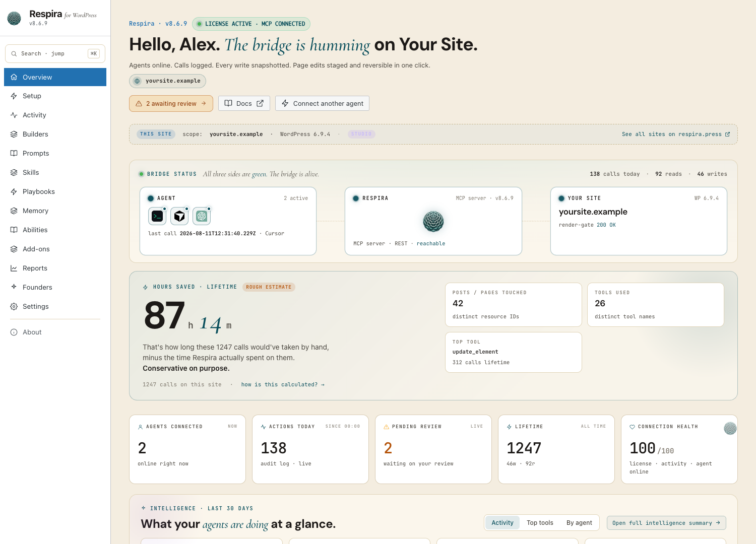756x544 pixels.
Task: Click the 2 awaiting review button
Action: (x=171, y=104)
